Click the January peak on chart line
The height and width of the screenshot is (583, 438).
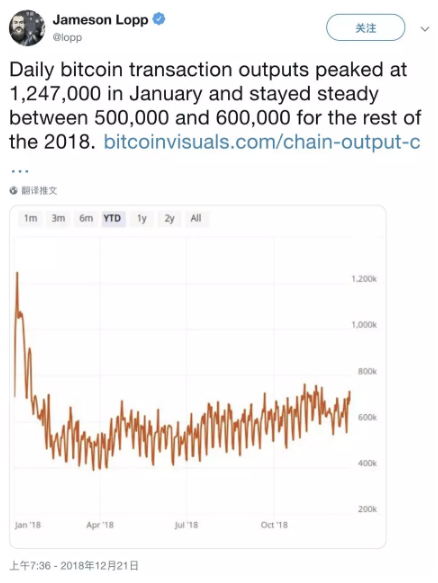click(x=17, y=273)
